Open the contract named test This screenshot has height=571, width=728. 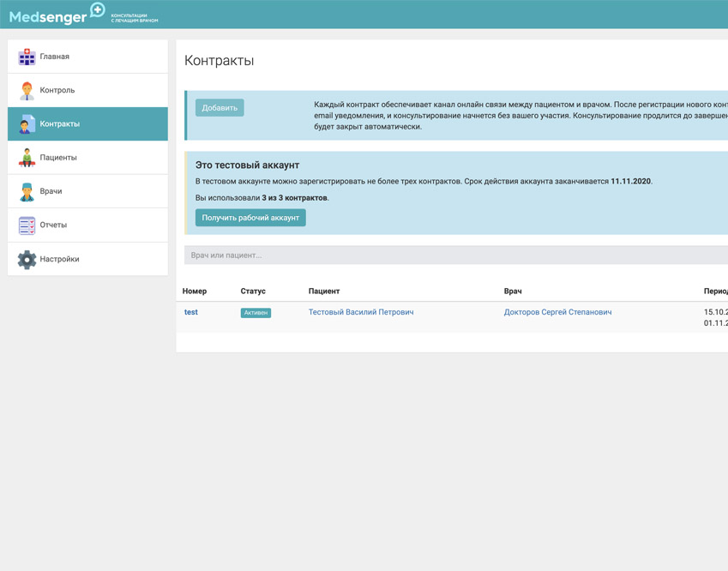tap(190, 312)
